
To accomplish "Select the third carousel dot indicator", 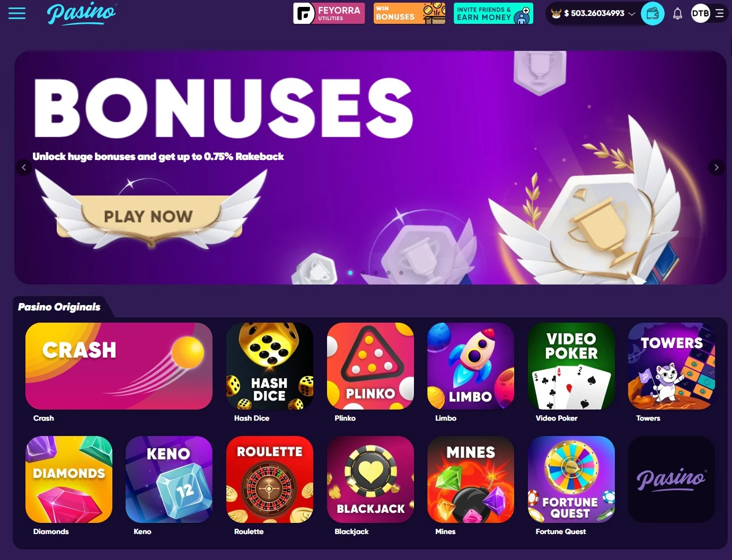I will pyautogui.click(x=376, y=273).
